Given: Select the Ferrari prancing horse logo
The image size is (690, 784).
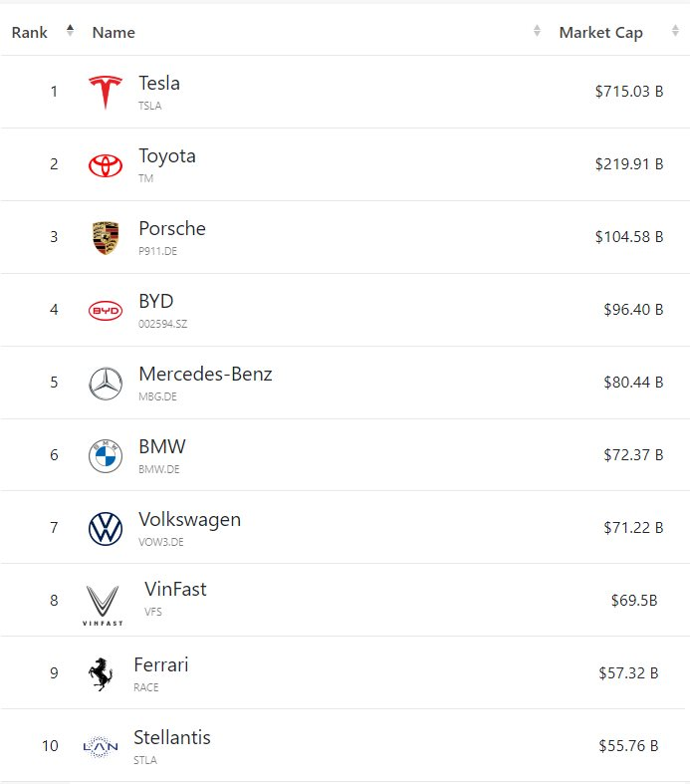Looking at the screenshot, I should (101, 674).
